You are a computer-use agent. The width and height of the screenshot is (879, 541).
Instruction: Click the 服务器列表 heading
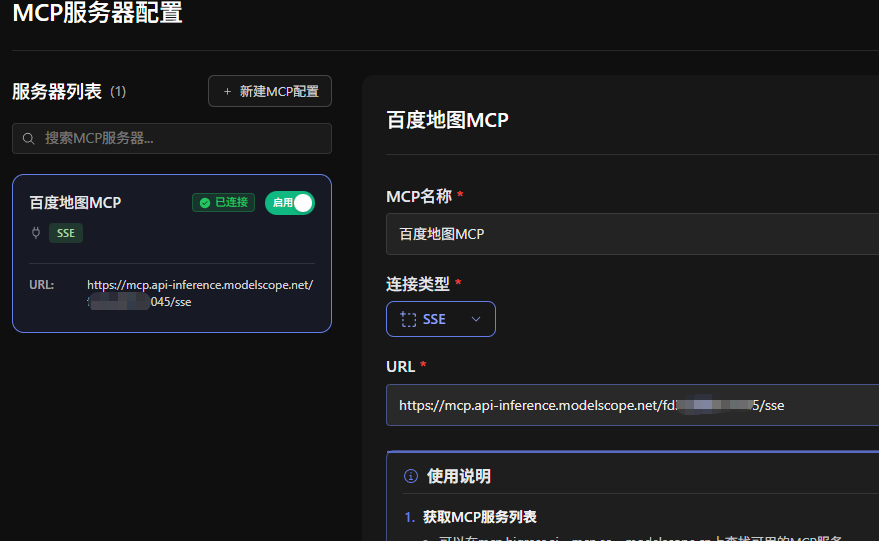tap(57, 91)
